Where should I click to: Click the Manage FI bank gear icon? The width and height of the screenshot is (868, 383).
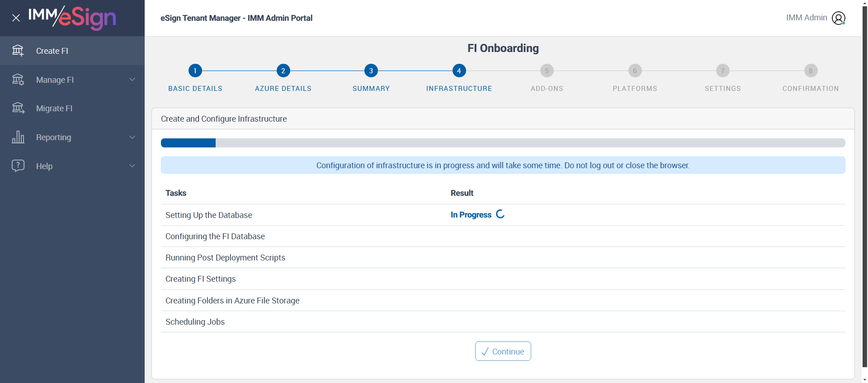18,80
